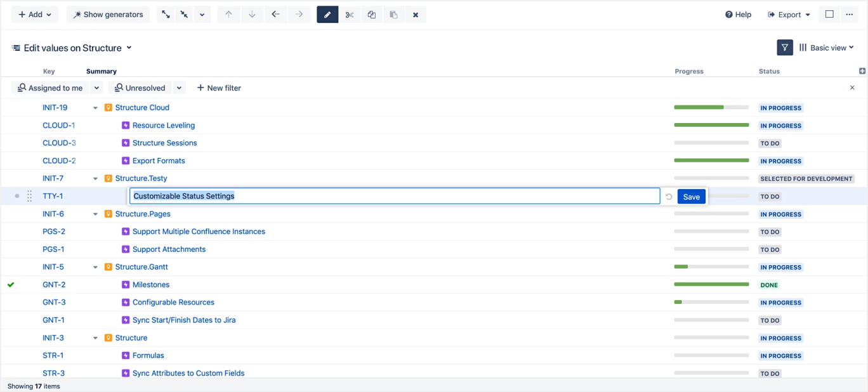Click the Expand all levels icon
The width and height of the screenshot is (868, 392).
click(166, 15)
